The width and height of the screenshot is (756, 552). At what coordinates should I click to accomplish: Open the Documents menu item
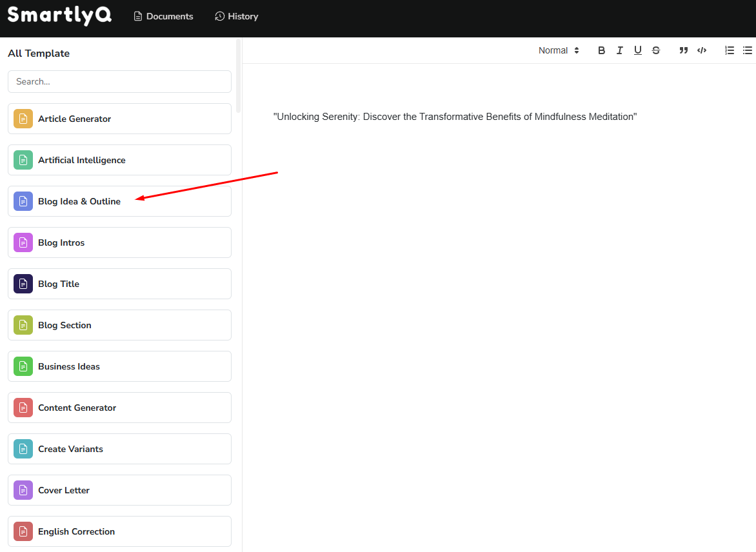click(163, 16)
